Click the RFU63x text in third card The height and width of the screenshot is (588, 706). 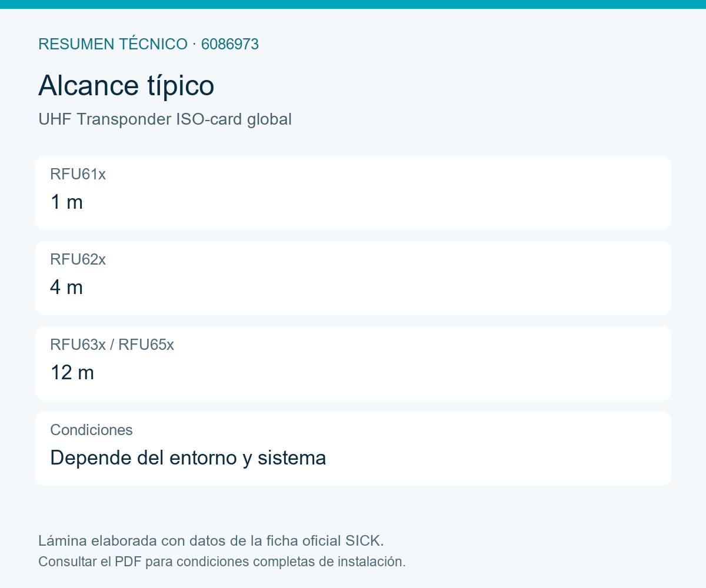click(78, 345)
